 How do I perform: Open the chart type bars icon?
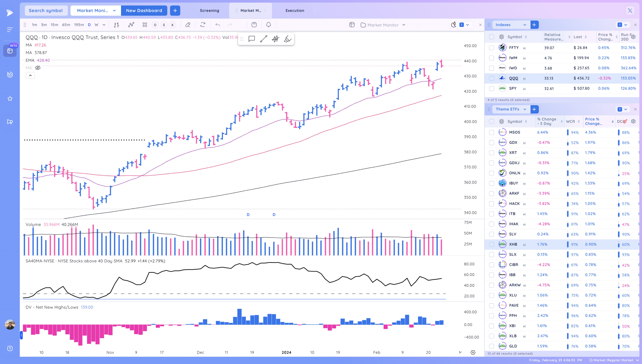(x=116, y=25)
